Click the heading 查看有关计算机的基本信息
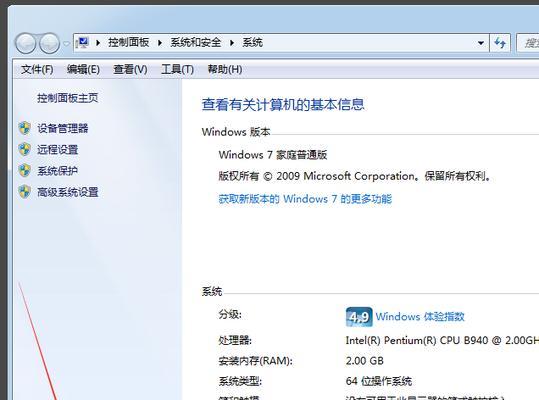The width and height of the screenshot is (539, 400). (x=283, y=104)
